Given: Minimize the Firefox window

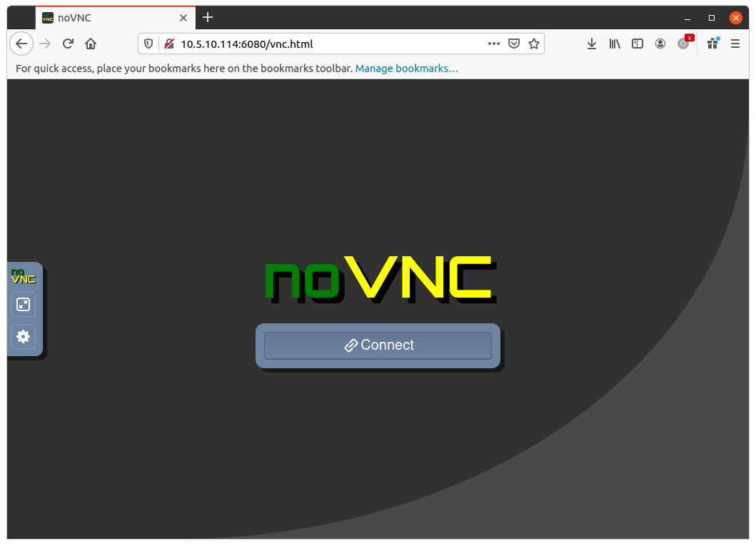Looking at the screenshot, I should click(x=687, y=18).
